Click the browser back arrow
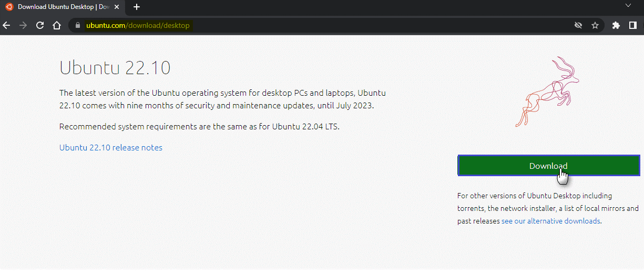 tap(6, 25)
